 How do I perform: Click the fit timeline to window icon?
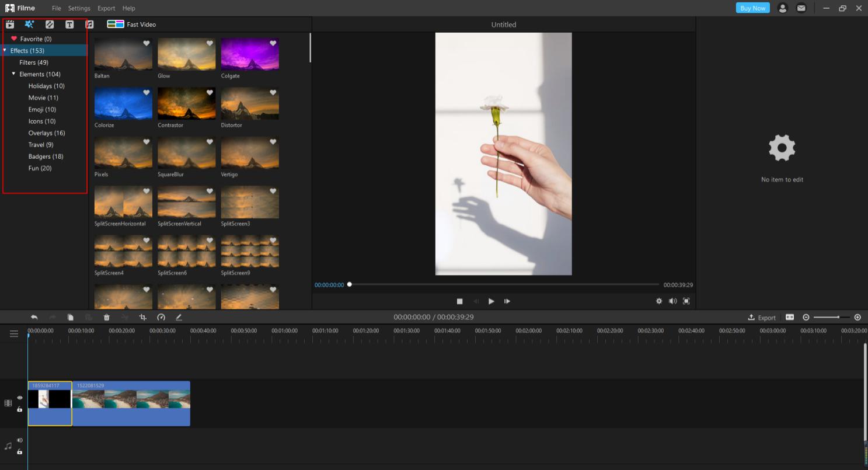click(790, 317)
